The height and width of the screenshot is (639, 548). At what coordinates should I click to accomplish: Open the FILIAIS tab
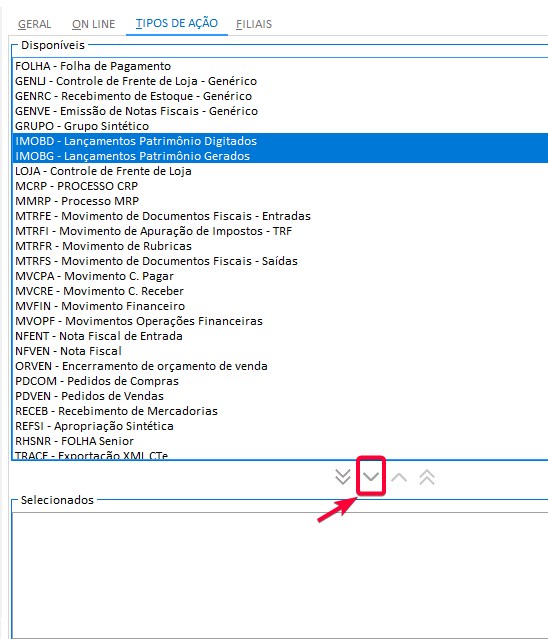coord(254,24)
